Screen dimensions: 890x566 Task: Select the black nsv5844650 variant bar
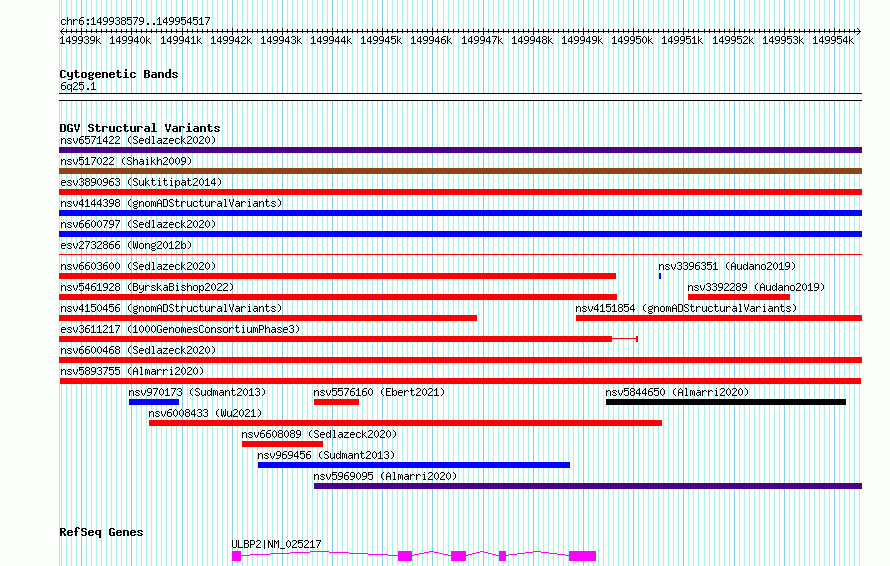click(726, 402)
